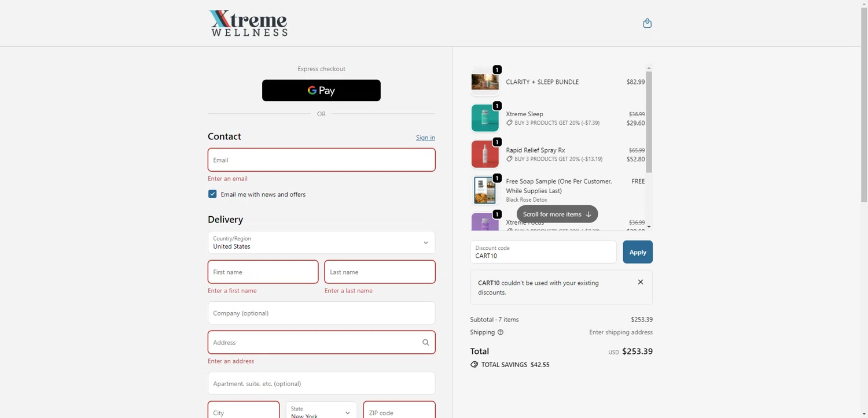
Task: Click the $82.99 bundle price
Action: 635,82
